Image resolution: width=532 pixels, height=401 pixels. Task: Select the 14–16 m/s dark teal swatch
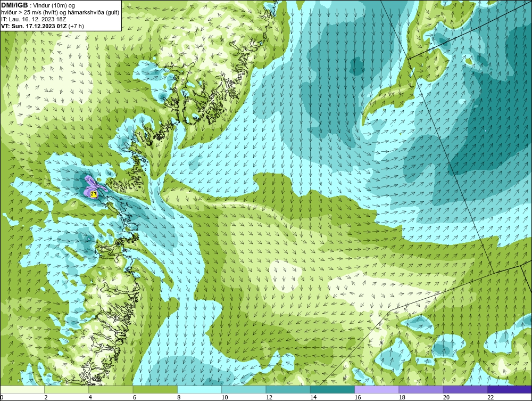332,389
